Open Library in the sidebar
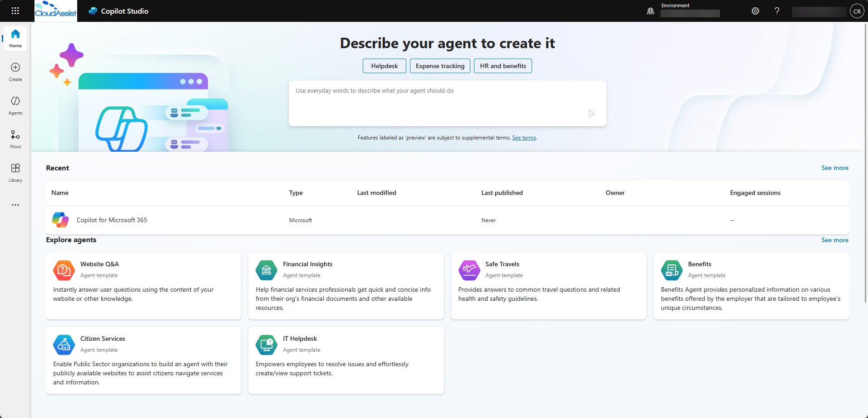The width and height of the screenshot is (868, 418). [15, 173]
